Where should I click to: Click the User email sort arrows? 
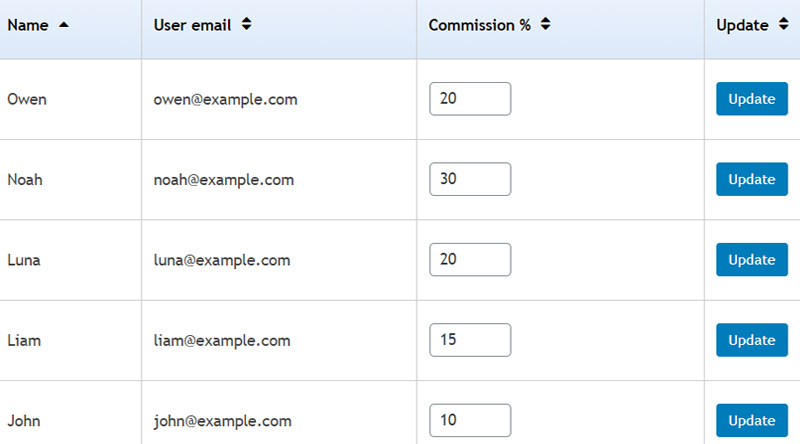pyautogui.click(x=246, y=24)
